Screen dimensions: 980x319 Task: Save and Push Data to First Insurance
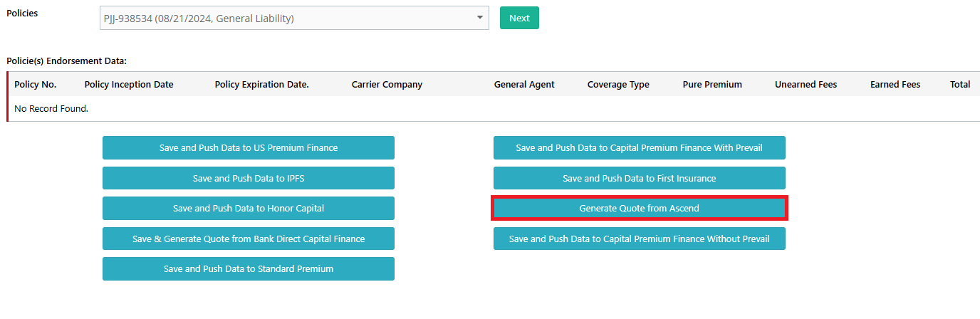640,178
